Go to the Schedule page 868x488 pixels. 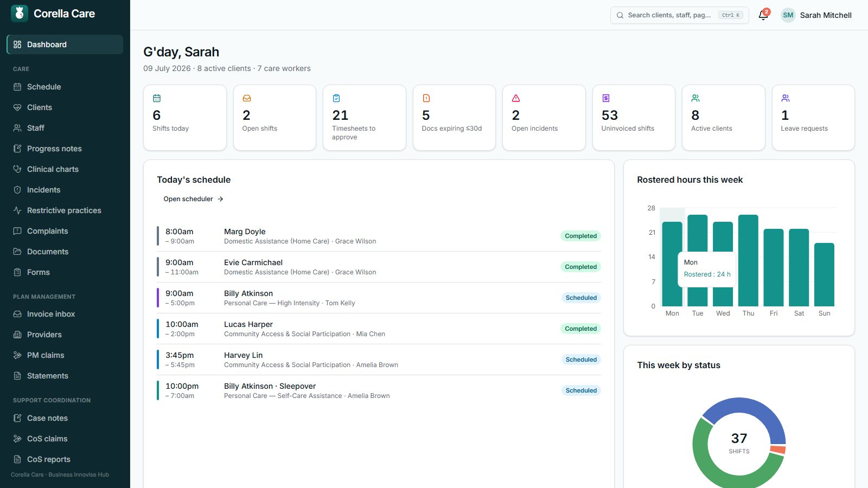click(65, 87)
